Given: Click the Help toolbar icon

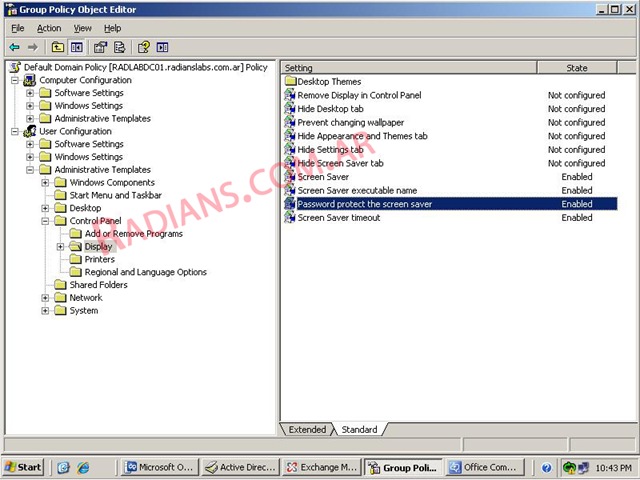Looking at the screenshot, I should 144,47.
